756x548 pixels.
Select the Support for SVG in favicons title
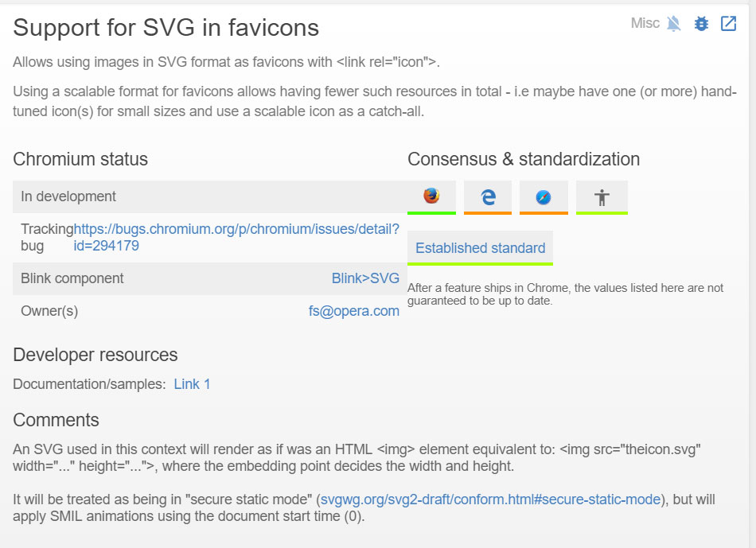point(166,28)
